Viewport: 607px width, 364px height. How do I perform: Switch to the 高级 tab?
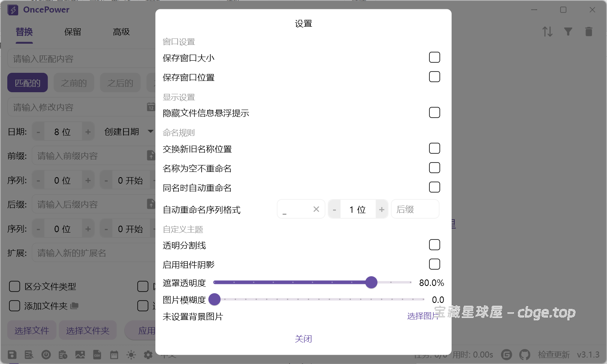121,32
